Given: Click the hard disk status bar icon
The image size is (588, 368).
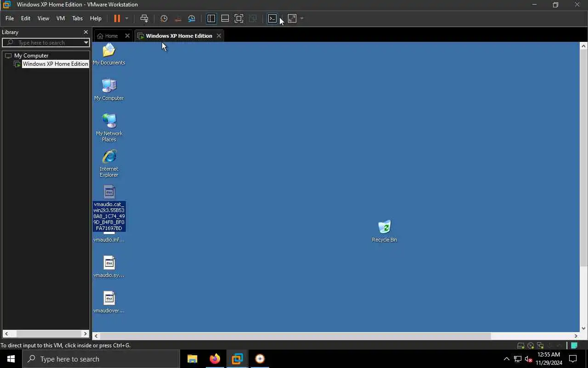Looking at the screenshot, I should click(520, 345).
